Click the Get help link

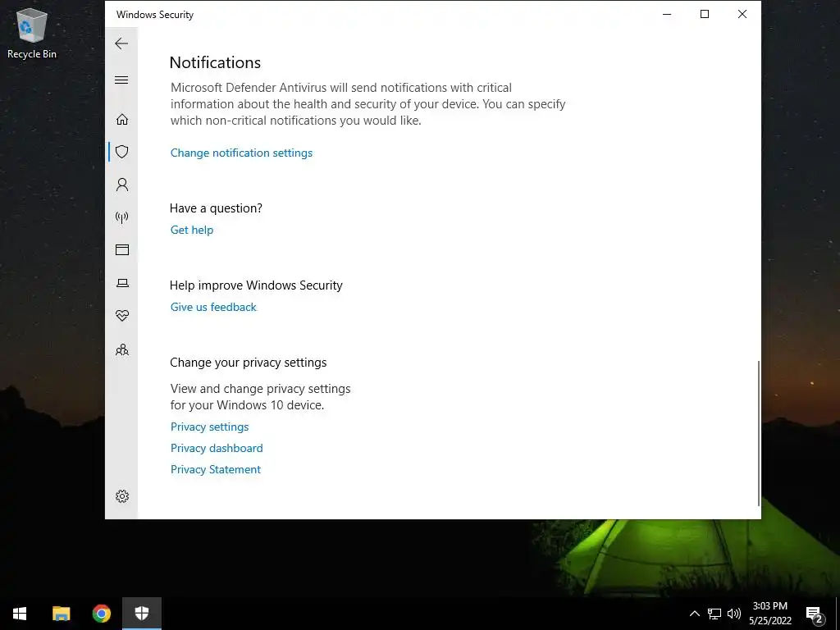[x=192, y=230]
